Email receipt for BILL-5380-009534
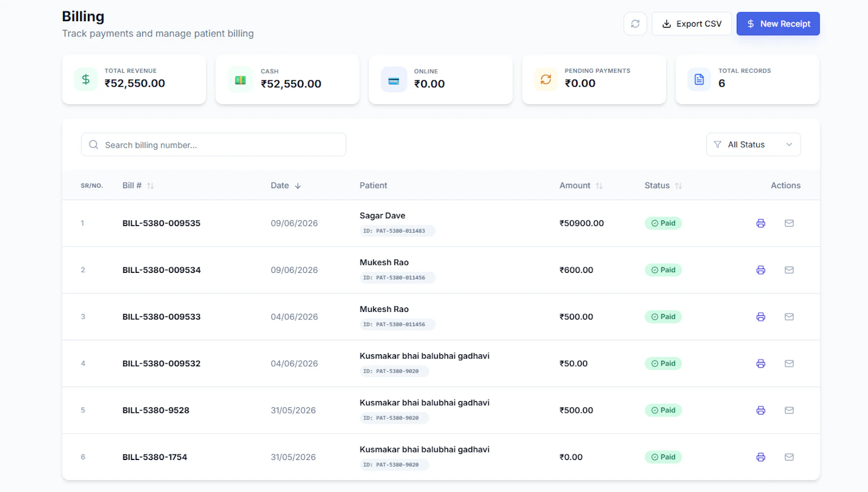The height and width of the screenshot is (492, 868). click(789, 270)
